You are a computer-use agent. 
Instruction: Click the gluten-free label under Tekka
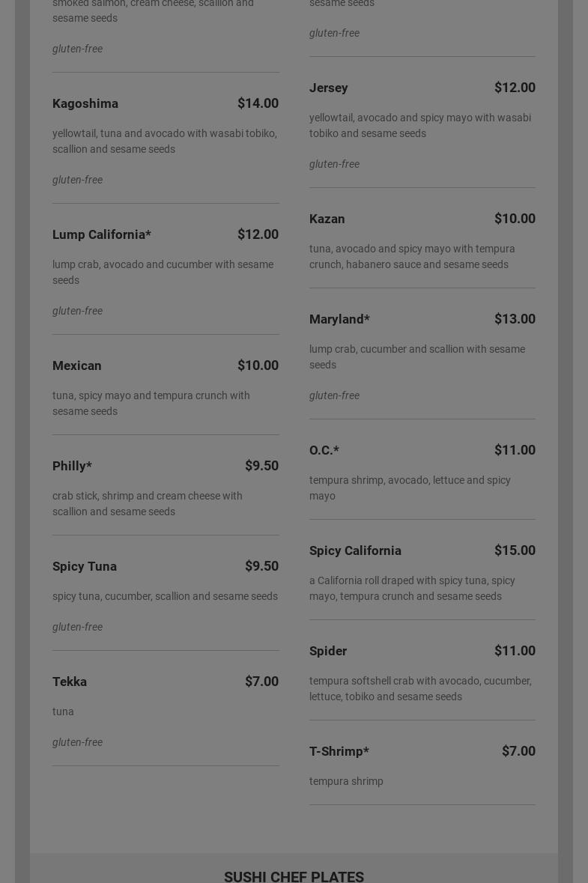click(77, 742)
